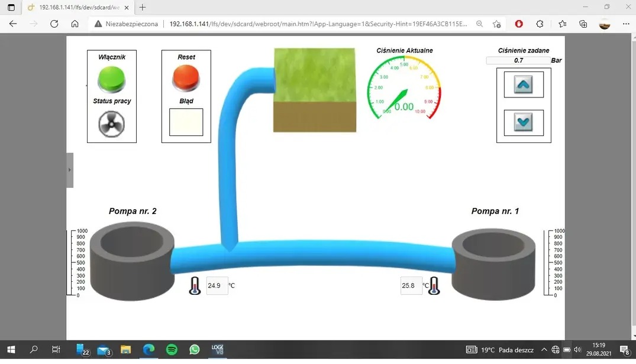636x364 pixels.
Task: Click the Niezabezpieczona security warning
Action: [x=126, y=24]
